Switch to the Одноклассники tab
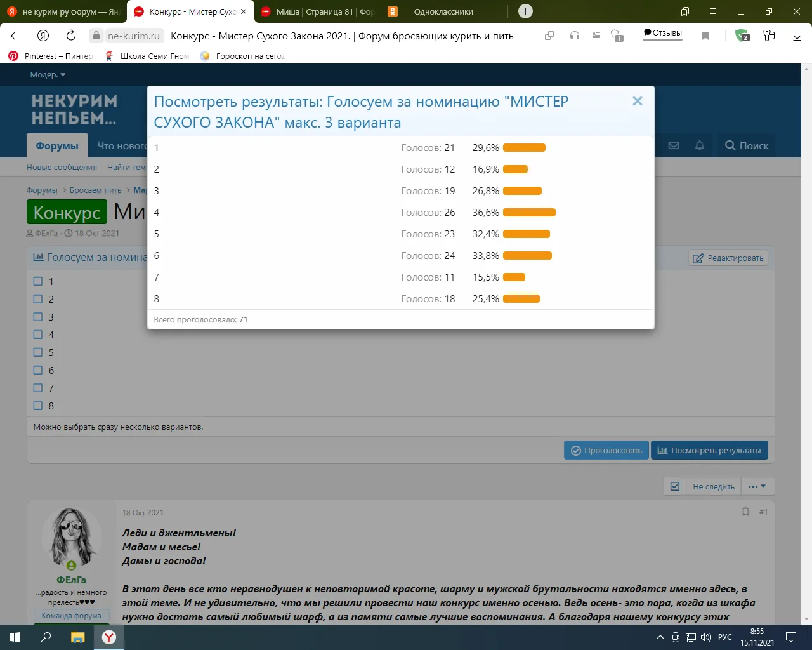812x650 pixels. [444, 11]
